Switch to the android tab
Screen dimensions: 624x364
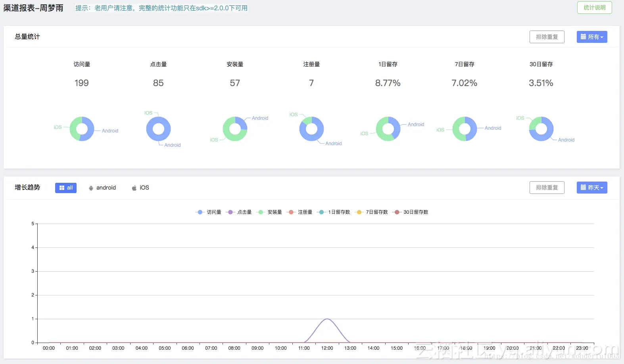102,188
